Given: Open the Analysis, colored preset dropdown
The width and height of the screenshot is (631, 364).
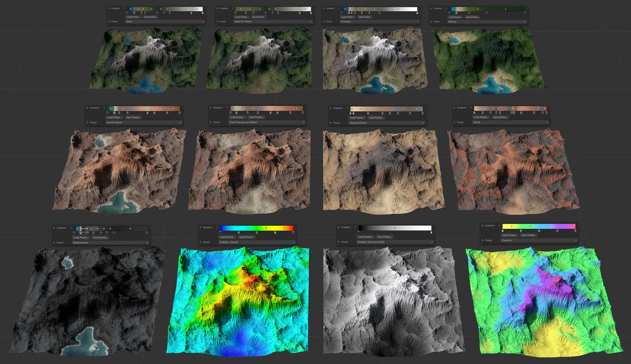Looking at the screenshot, I should pos(257,242).
